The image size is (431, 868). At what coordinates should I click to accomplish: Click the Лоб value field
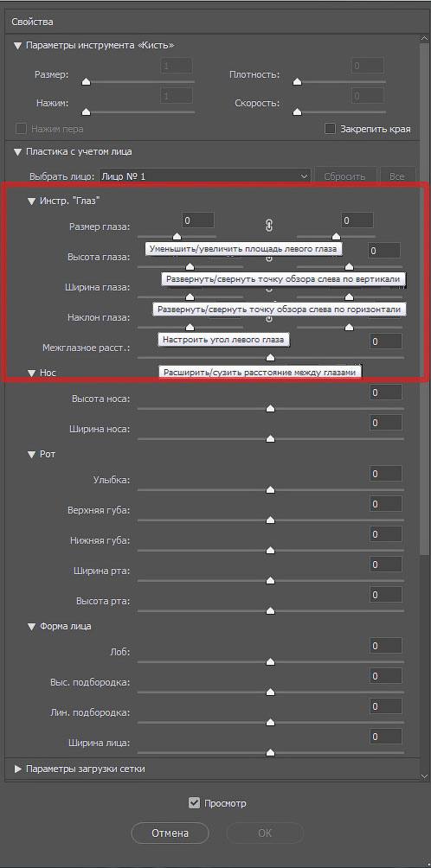(386, 646)
